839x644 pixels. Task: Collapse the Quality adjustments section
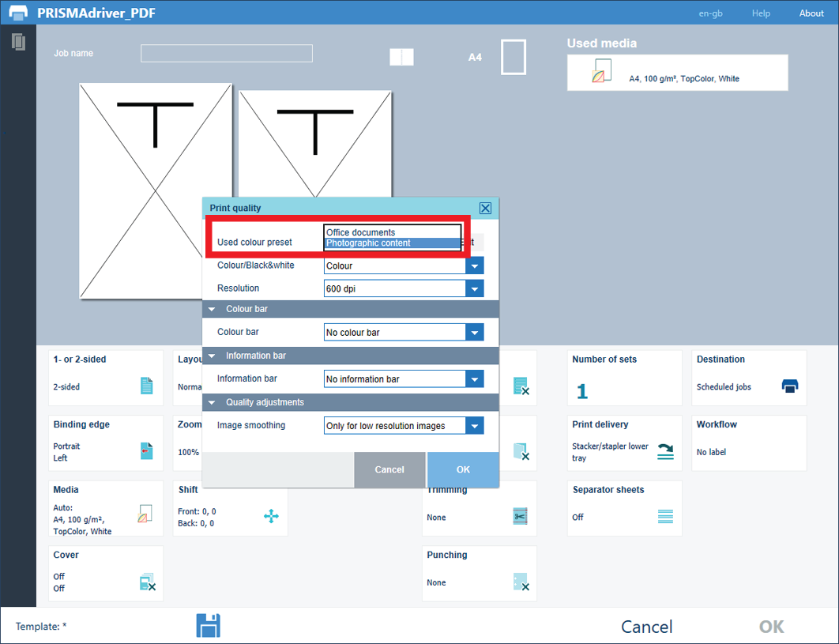tap(212, 402)
